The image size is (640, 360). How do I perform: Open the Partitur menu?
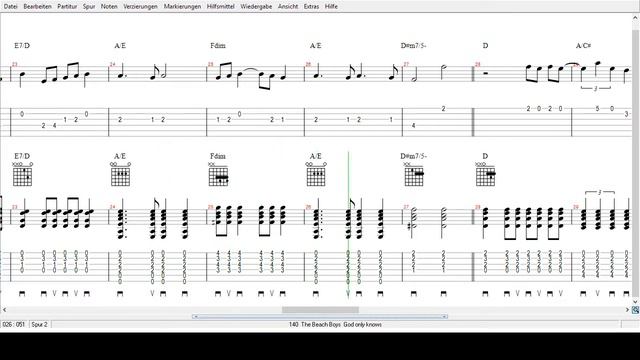click(67, 7)
